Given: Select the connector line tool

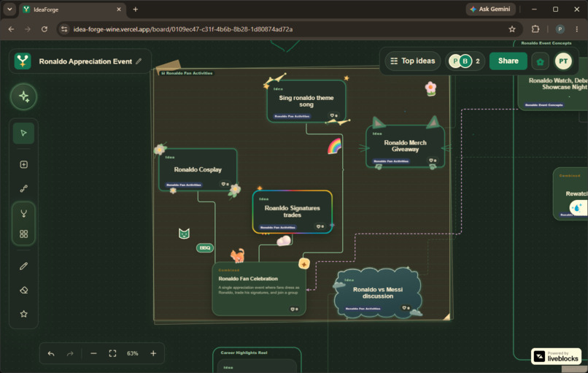Looking at the screenshot, I should coord(23,188).
